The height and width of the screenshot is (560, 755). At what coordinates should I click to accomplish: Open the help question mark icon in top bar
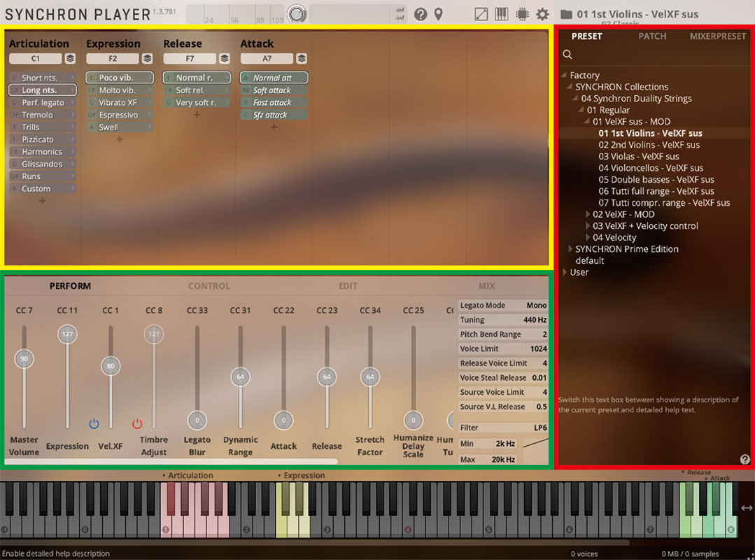pos(421,15)
